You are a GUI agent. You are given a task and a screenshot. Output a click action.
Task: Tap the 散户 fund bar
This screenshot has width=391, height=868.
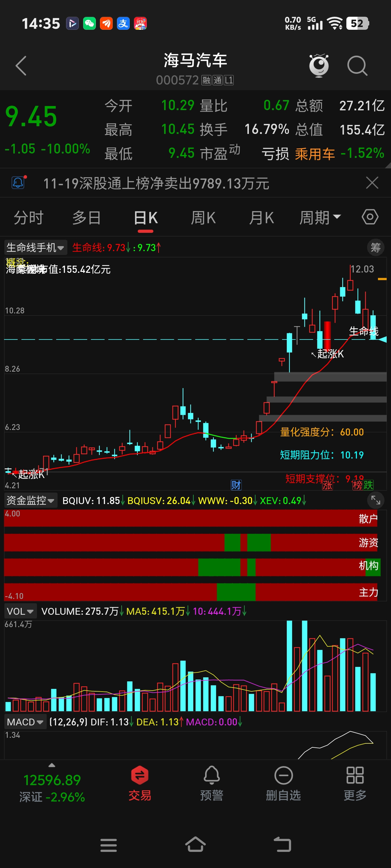191,518
